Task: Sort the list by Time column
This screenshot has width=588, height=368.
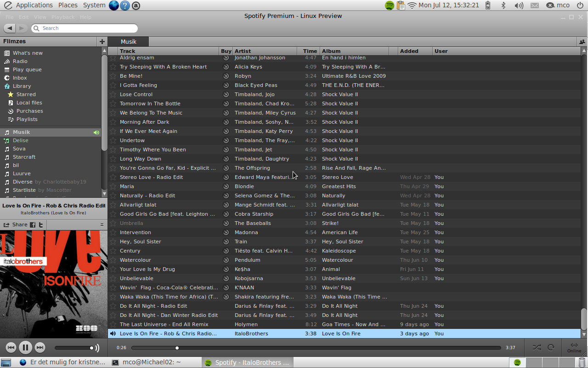Action: point(308,51)
